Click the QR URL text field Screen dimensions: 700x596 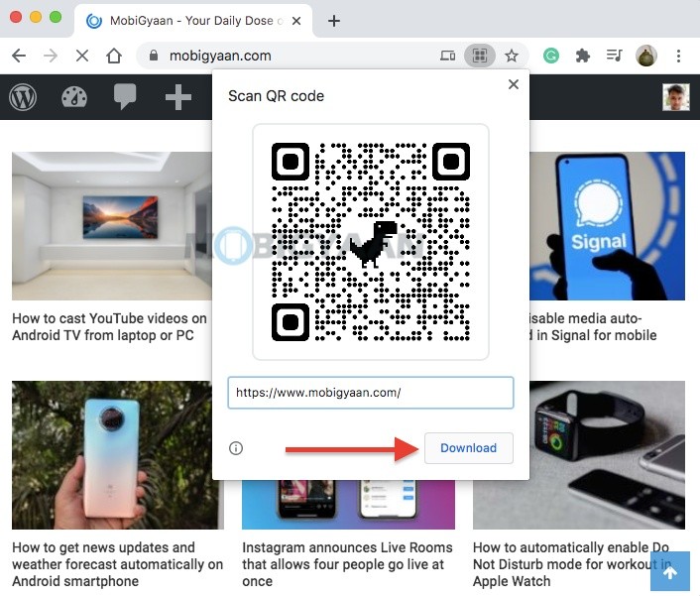371,393
